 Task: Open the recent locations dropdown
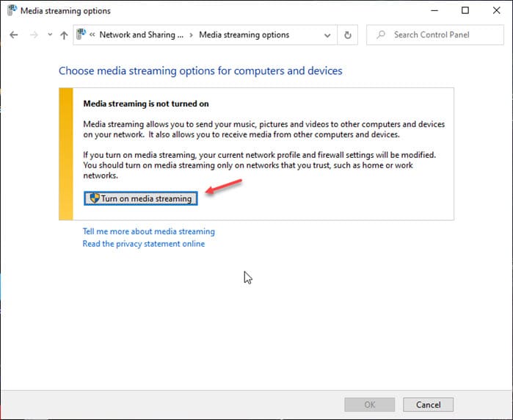[x=50, y=35]
